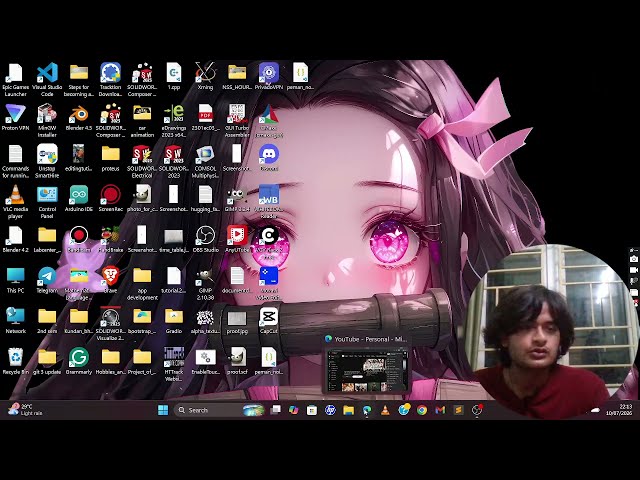
Task: Open the AnyUTube desktop shortcut
Action: (237, 239)
